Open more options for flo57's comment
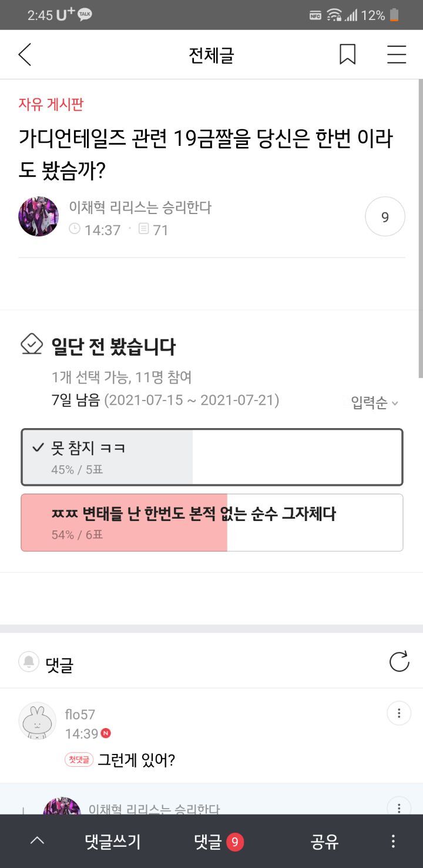Image resolution: width=423 pixels, height=868 pixels. (x=399, y=713)
